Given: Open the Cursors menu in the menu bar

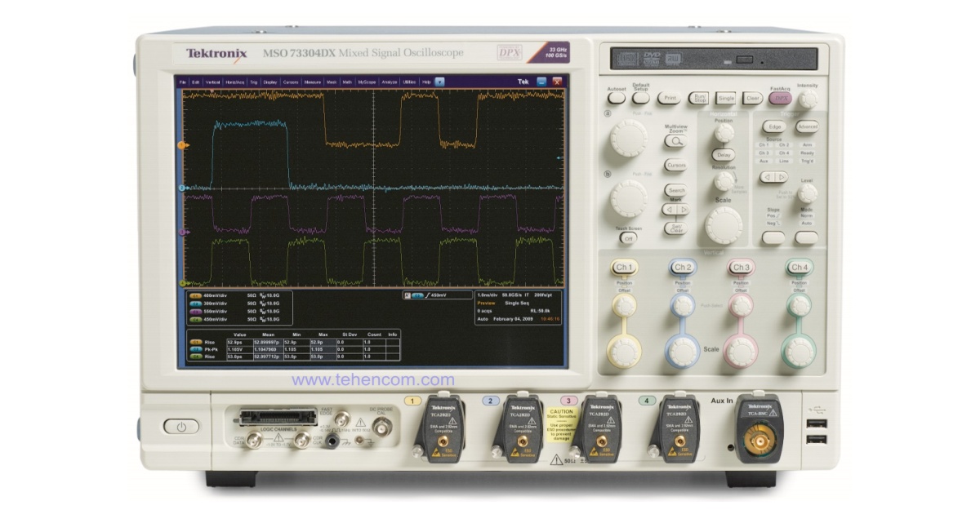Looking at the screenshot, I should 291,82.
